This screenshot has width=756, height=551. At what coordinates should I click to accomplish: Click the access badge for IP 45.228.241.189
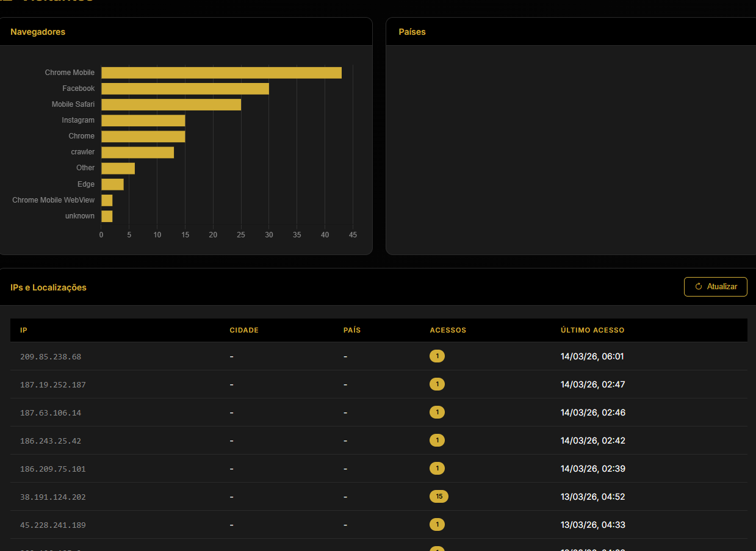pos(437,525)
